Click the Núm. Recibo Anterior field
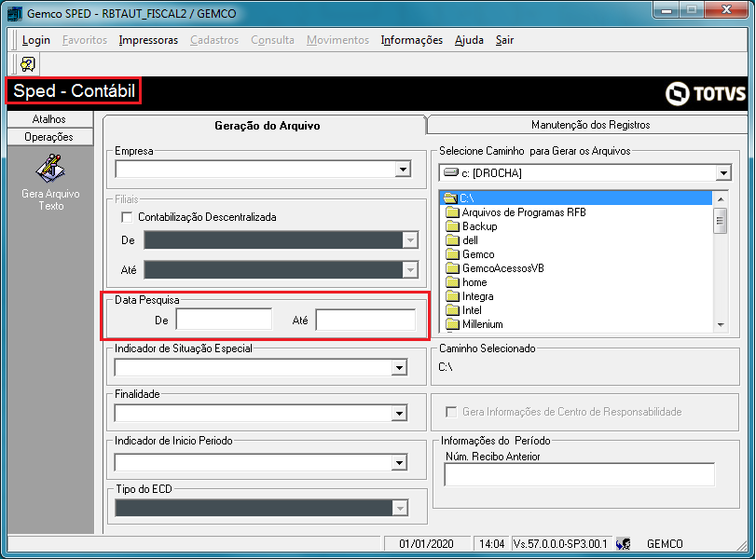The height and width of the screenshot is (560, 756). point(580,474)
